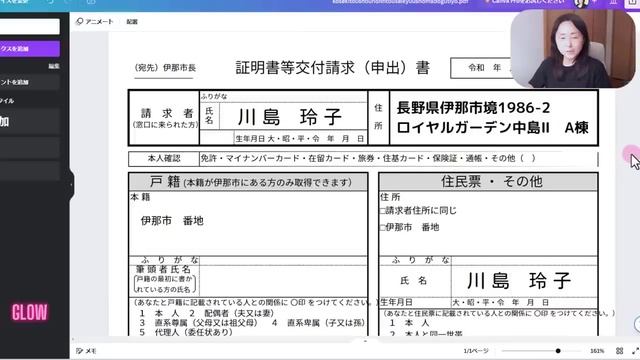
Task: Select option 5 代理人（委任状あり）
Action: (x=186, y=332)
